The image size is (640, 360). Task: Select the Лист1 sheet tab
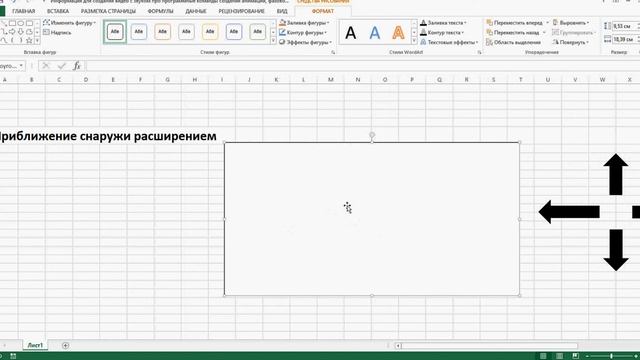coord(35,345)
